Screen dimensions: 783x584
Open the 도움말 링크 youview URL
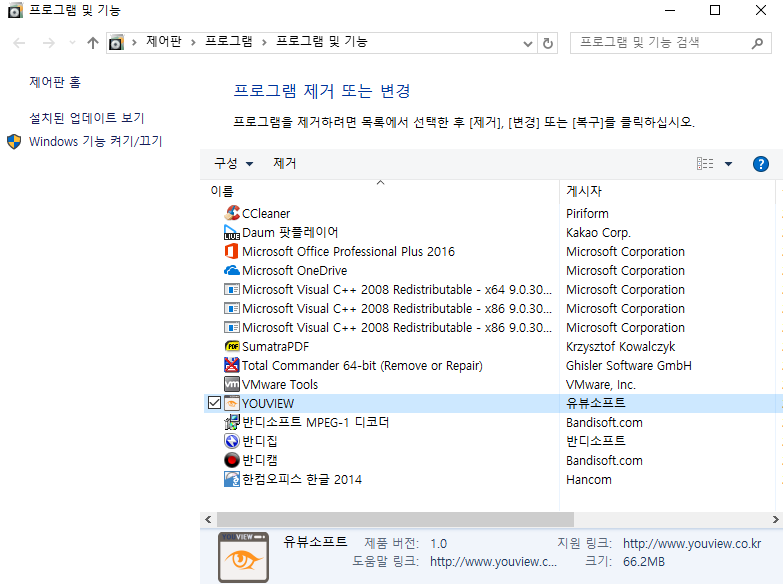[x=493, y=562]
